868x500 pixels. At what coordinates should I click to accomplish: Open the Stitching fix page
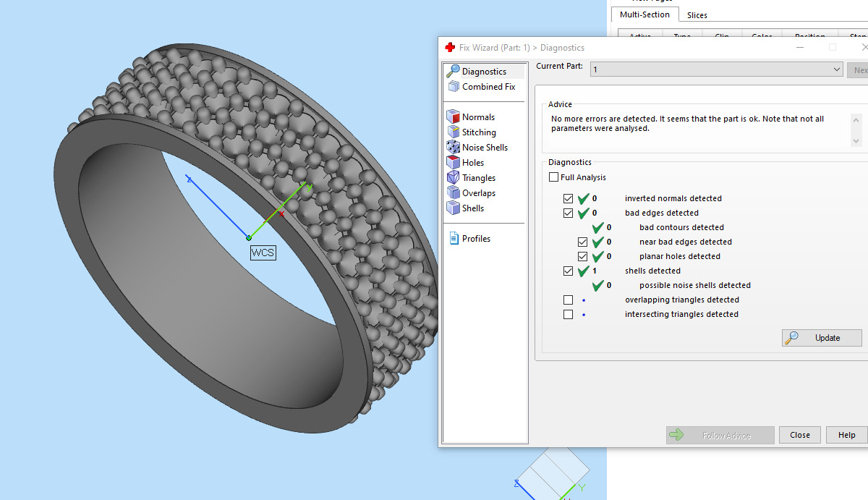[x=472, y=132]
